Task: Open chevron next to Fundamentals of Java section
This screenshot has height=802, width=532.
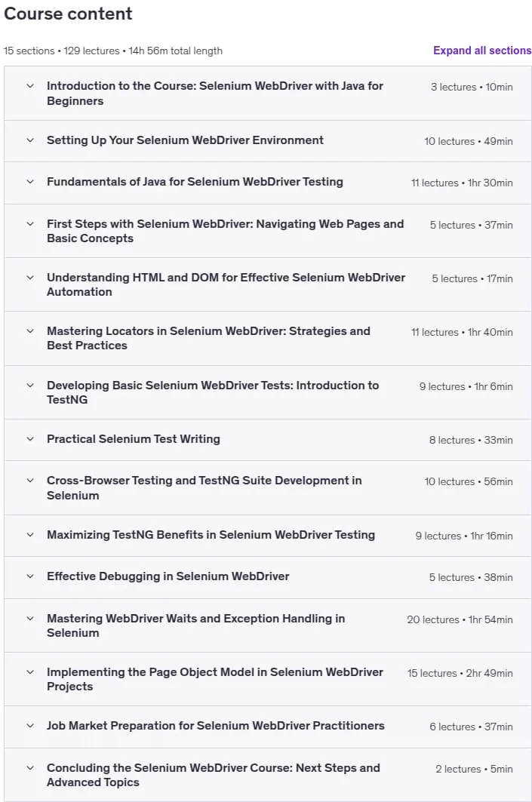Action: pyautogui.click(x=30, y=182)
